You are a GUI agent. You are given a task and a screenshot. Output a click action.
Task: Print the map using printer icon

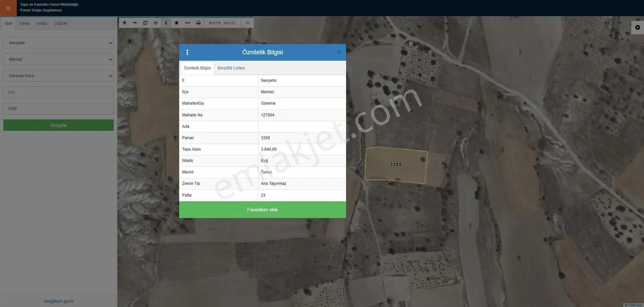coord(198,23)
